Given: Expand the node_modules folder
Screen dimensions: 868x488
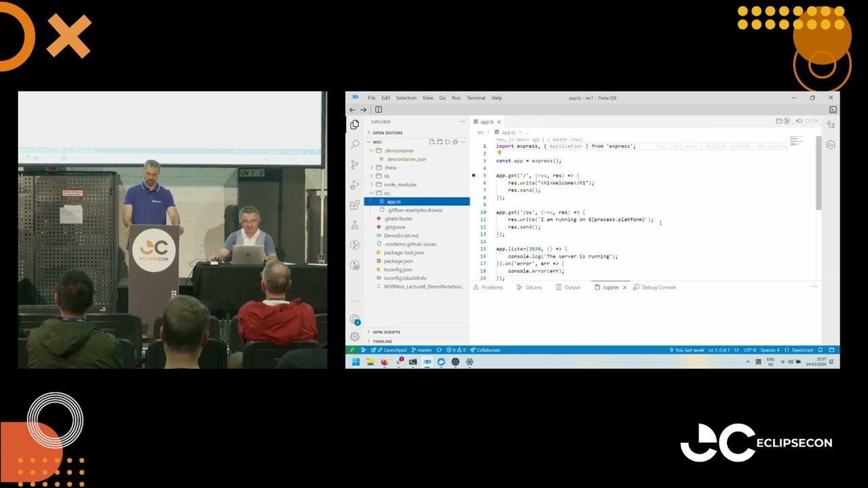Looking at the screenshot, I should [400, 184].
